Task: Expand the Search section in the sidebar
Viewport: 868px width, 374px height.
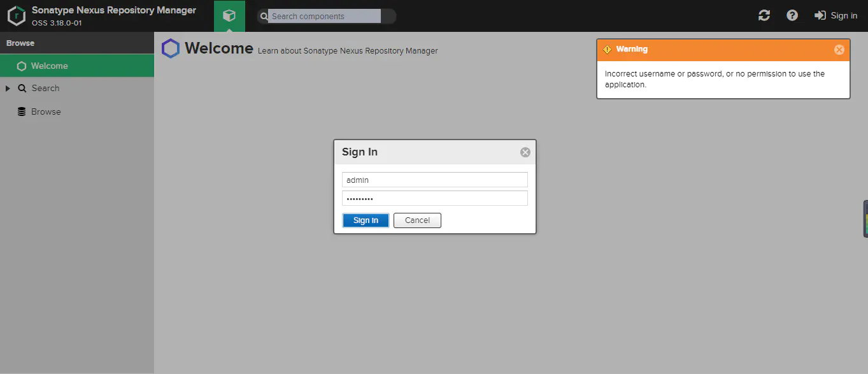Action: (x=8, y=88)
